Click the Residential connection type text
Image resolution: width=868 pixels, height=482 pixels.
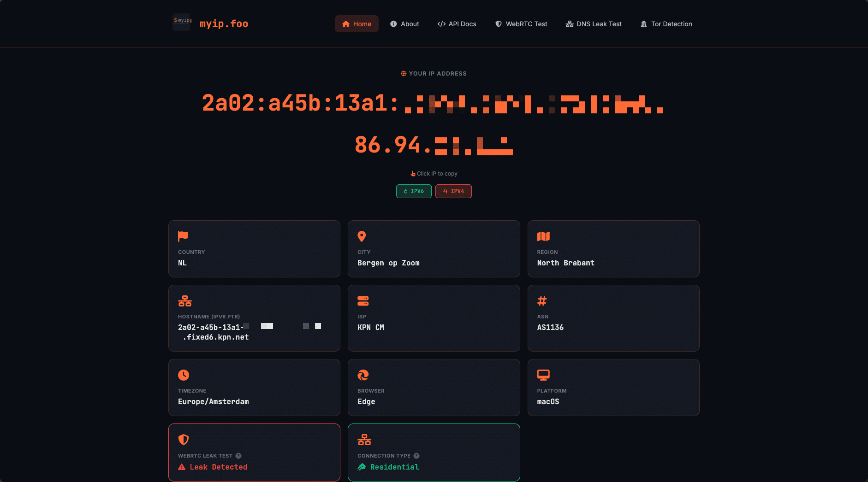[394, 467]
